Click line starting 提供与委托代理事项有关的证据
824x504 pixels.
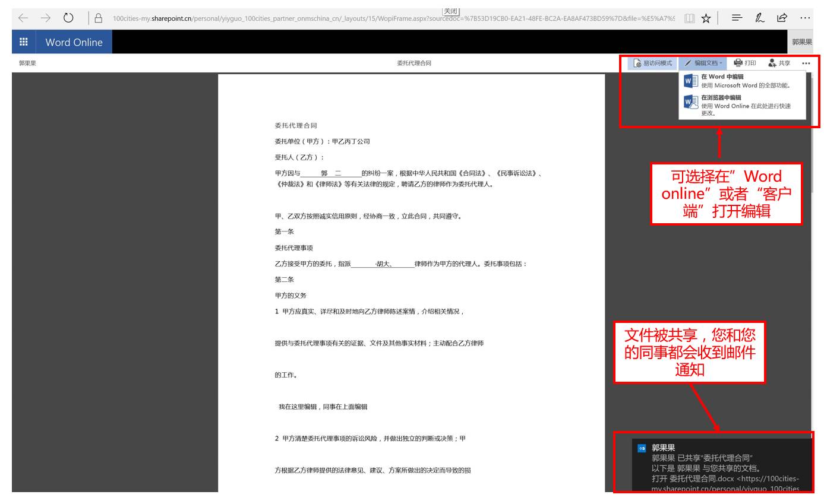(x=379, y=343)
